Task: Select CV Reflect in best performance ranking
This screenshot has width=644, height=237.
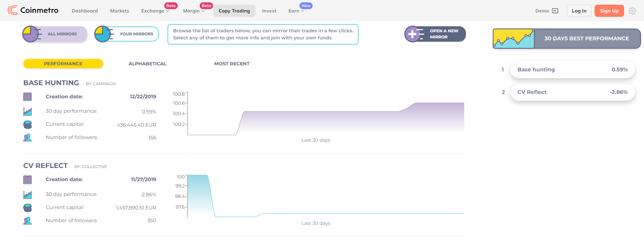Action: [x=573, y=92]
